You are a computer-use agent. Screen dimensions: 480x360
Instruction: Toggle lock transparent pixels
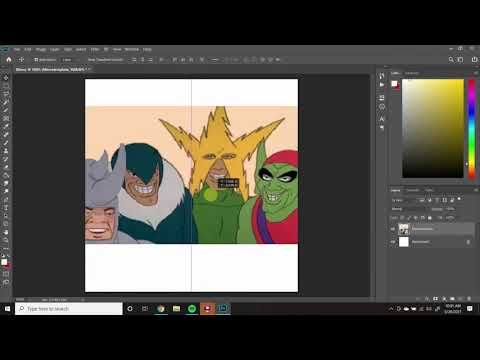point(402,218)
